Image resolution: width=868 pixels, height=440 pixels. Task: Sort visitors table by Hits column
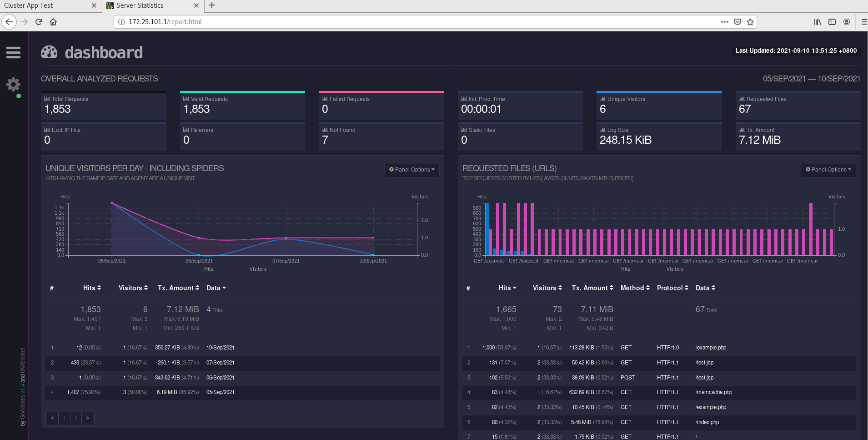coord(92,288)
